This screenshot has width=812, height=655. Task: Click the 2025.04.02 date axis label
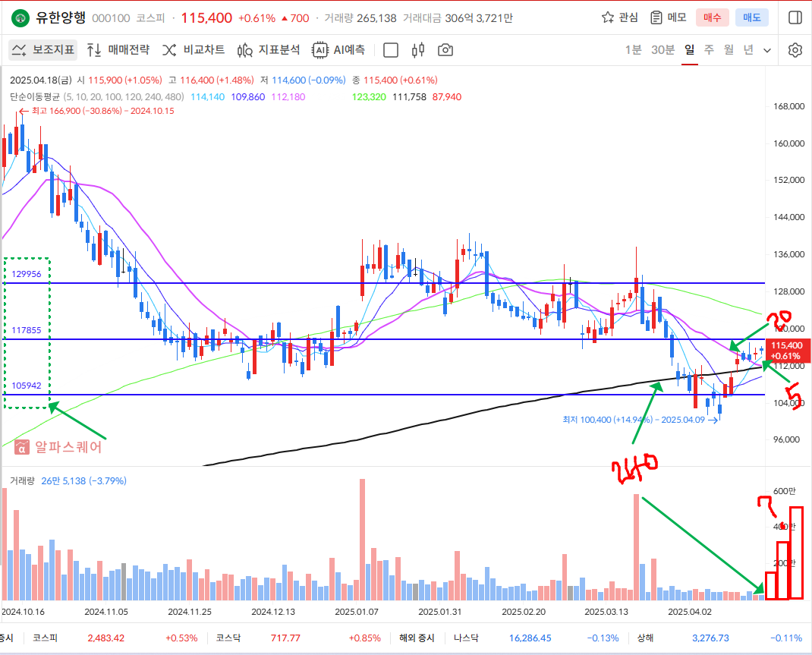[x=690, y=612]
